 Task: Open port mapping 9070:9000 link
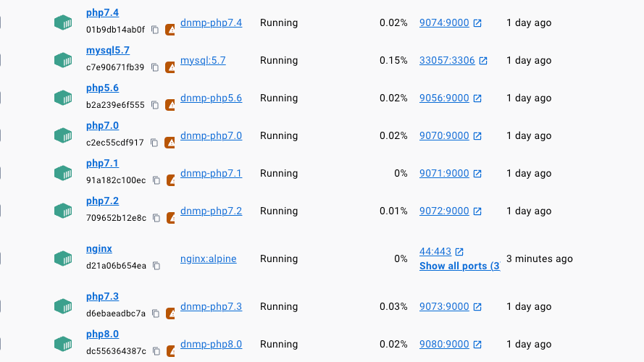(444, 135)
